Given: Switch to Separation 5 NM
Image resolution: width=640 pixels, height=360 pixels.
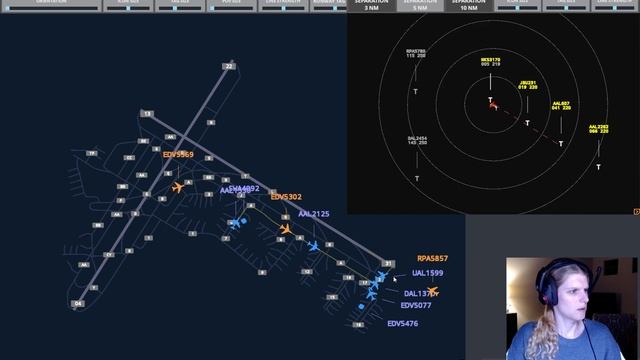Looking at the screenshot, I should 420,6.
